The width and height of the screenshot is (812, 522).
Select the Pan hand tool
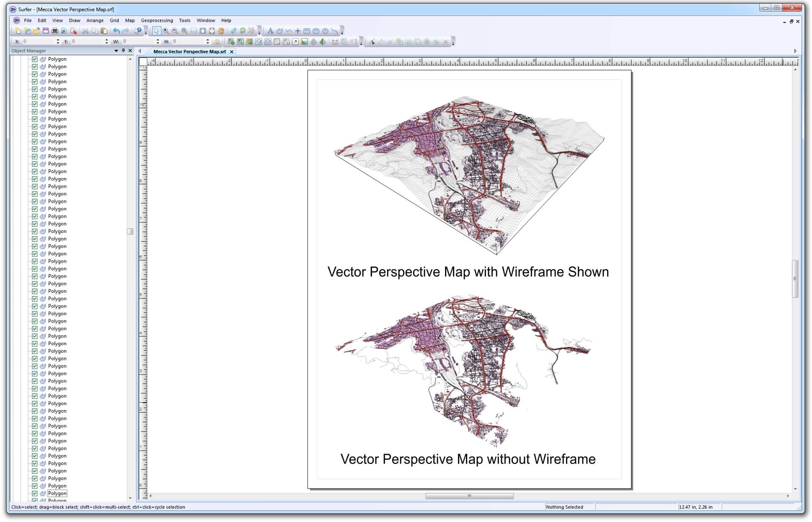click(220, 31)
